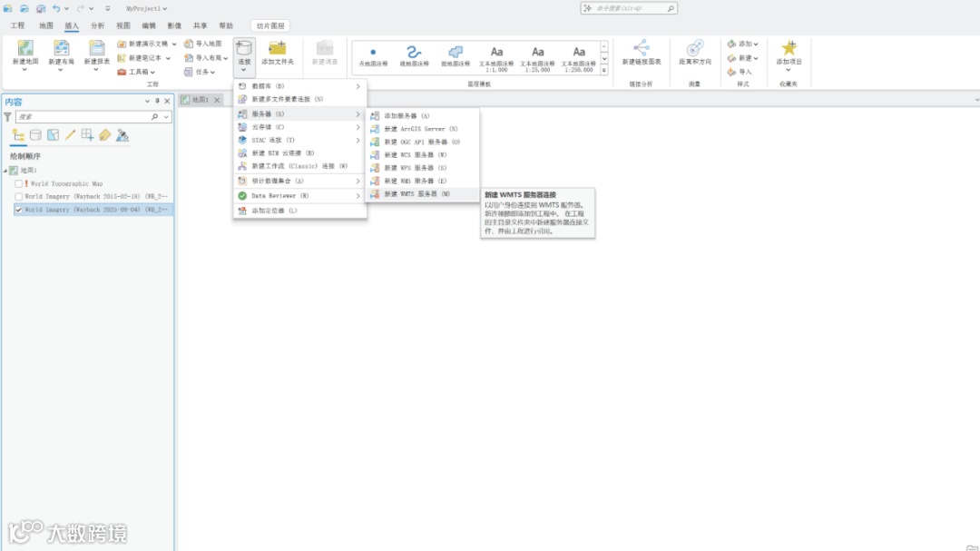
Task: Switch Contents to list by data source
Action: pyautogui.click(x=35, y=135)
